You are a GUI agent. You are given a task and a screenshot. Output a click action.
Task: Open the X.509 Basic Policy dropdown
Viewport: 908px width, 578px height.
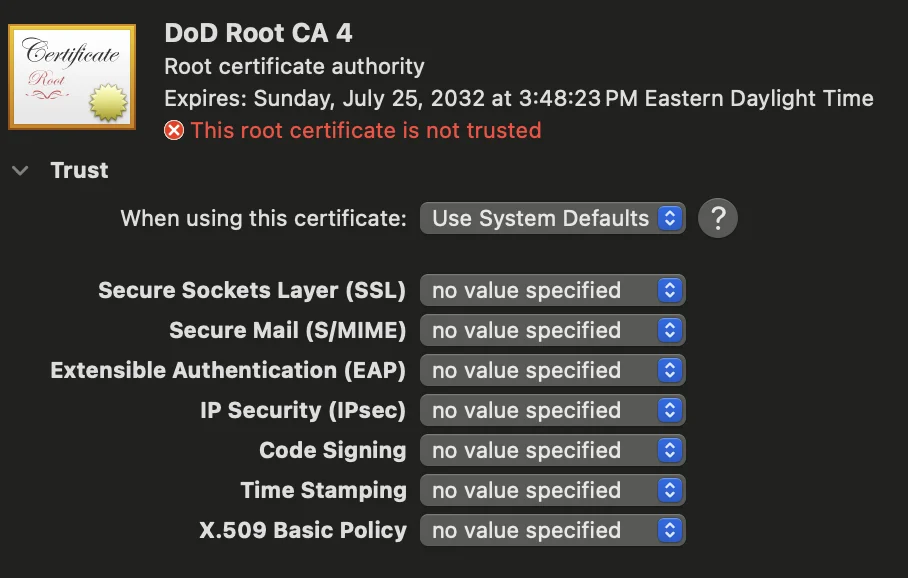tap(552, 530)
